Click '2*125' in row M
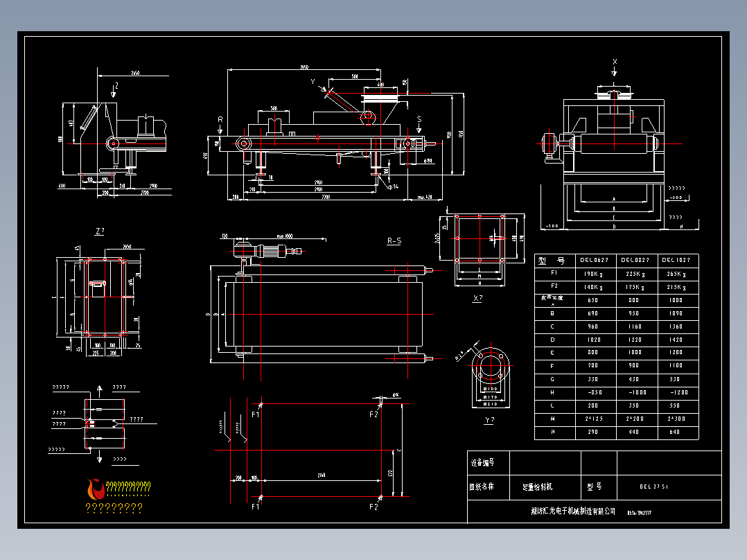 594,419
